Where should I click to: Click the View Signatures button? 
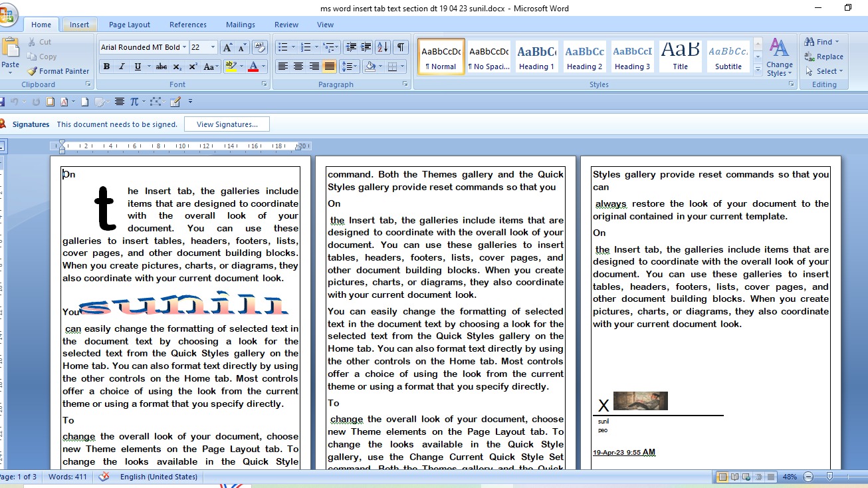click(x=227, y=124)
